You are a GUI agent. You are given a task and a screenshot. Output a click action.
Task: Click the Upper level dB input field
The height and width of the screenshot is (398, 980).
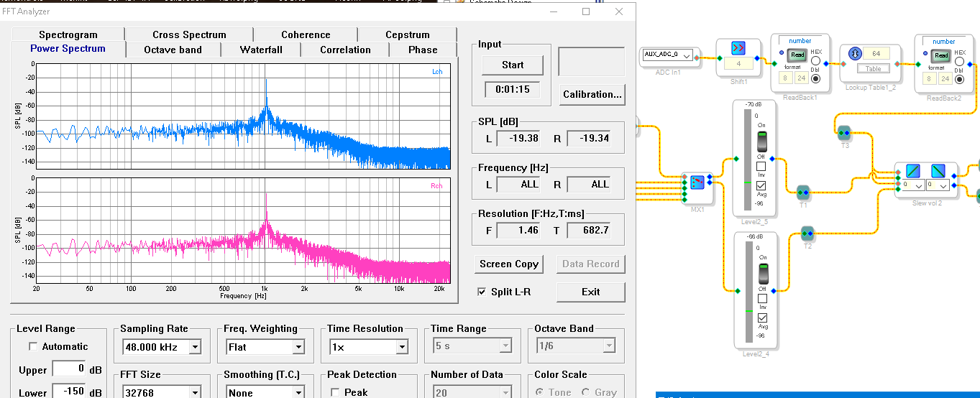tap(70, 369)
